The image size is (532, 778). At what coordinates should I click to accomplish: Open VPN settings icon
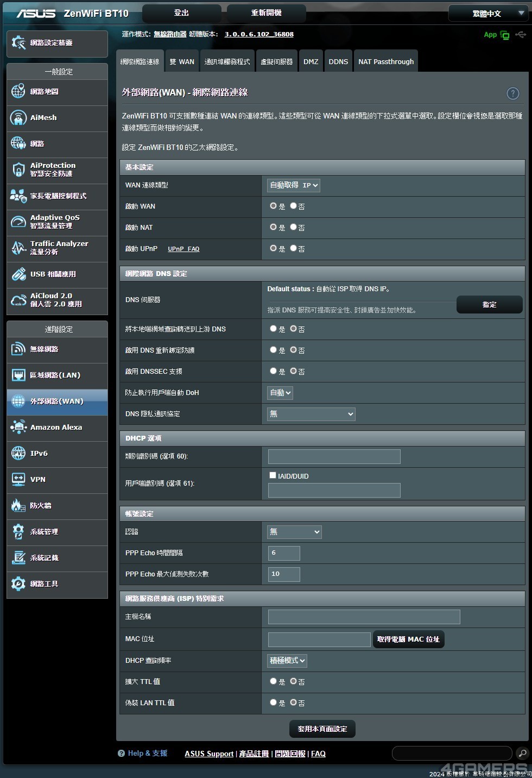tap(18, 479)
